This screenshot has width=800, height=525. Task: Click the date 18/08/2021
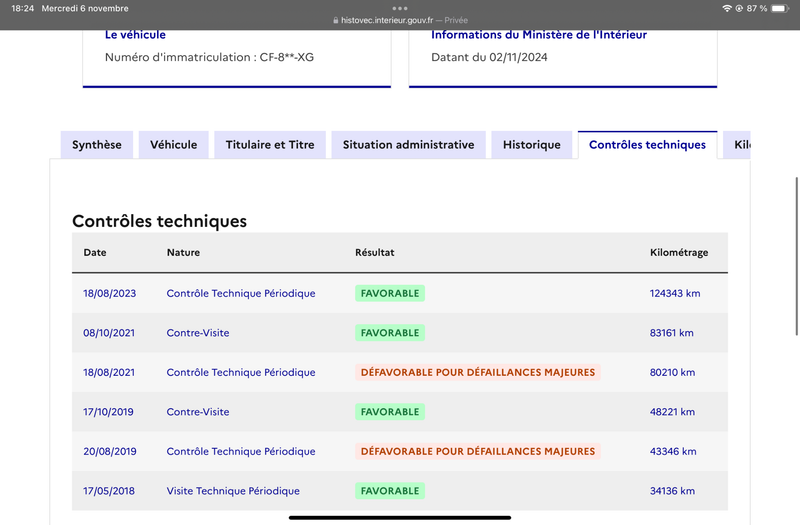point(109,372)
